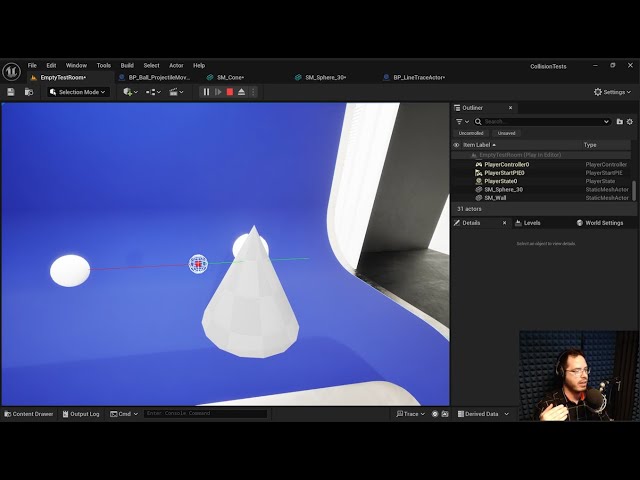The height and width of the screenshot is (480, 640).
Task: Advance a single frame with step button
Action: click(218, 92)
